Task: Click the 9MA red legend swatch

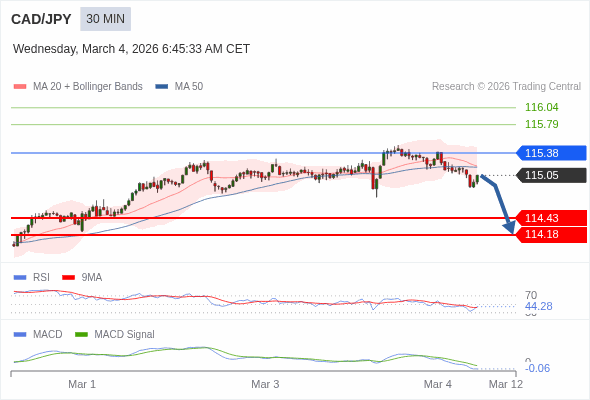Action: point(68,278)
